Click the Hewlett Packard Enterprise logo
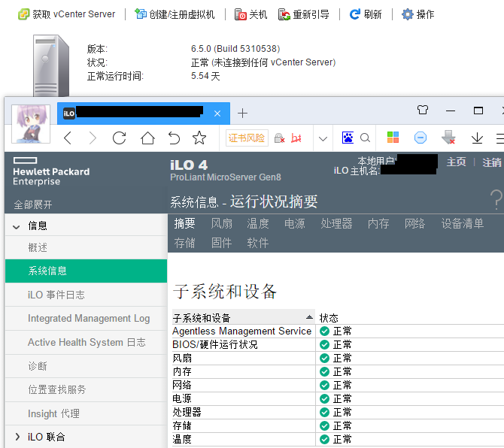Screen dimensions: 504x448 51,172
